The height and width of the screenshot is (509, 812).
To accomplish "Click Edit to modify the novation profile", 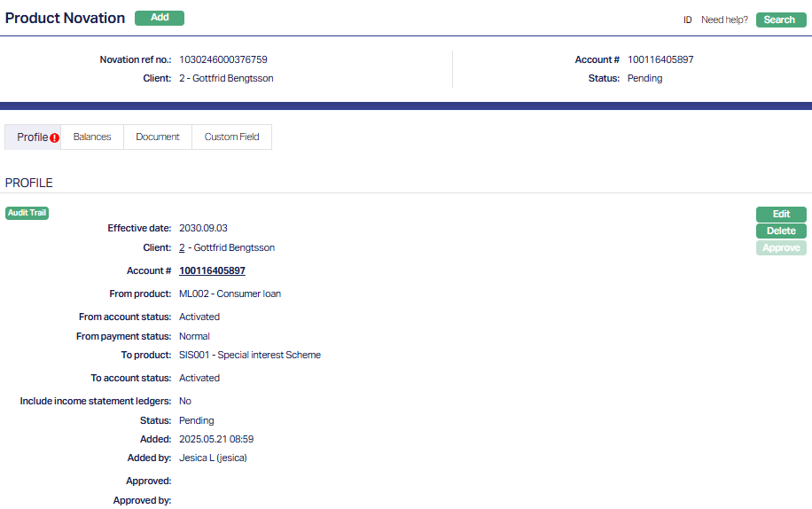I will (x=781, y=214).
